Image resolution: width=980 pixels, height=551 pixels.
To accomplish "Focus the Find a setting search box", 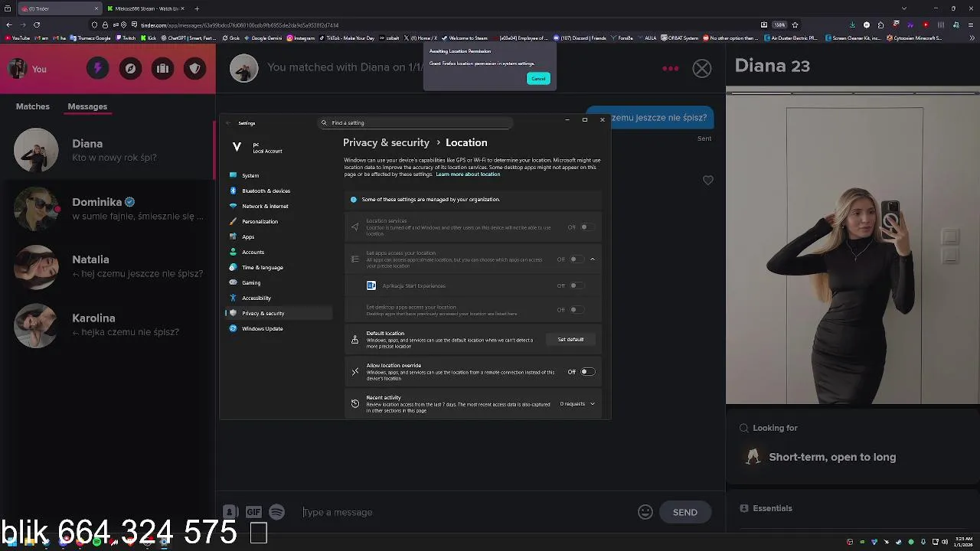I will pyautogui.click(x=416, y=122).
